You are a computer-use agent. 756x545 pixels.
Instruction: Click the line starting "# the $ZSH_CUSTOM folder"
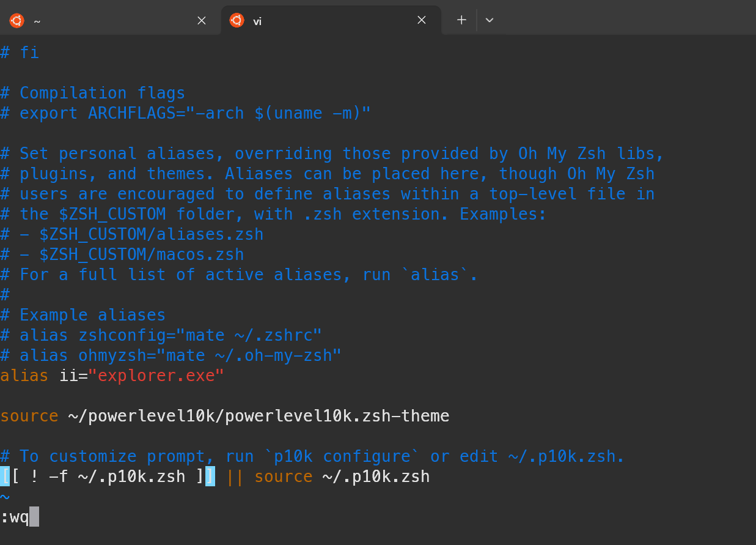coord(274,214)
